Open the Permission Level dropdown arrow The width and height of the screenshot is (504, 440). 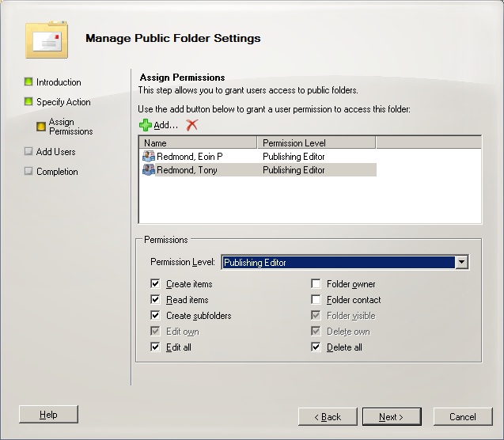[x=462, y=263]
